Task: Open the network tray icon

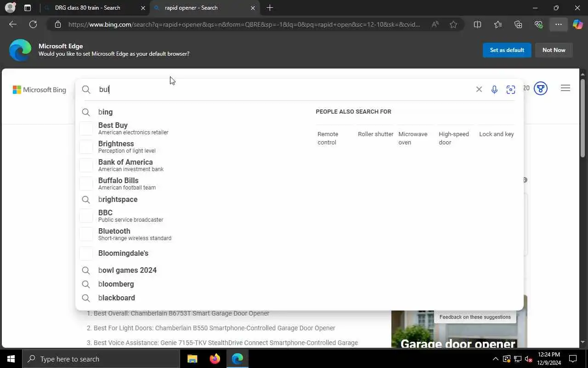Action: click(x=517, y=359)
